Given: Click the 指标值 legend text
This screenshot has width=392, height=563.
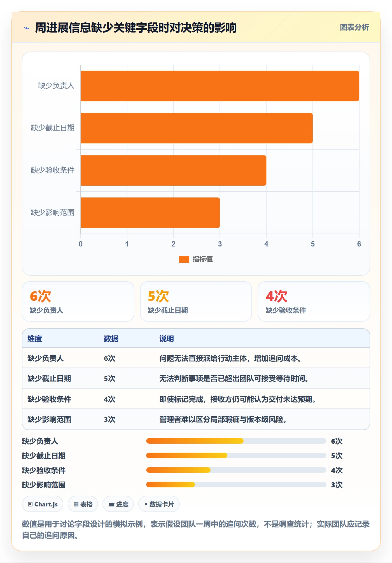Looking at the screenshot, I should click(202, 259).
